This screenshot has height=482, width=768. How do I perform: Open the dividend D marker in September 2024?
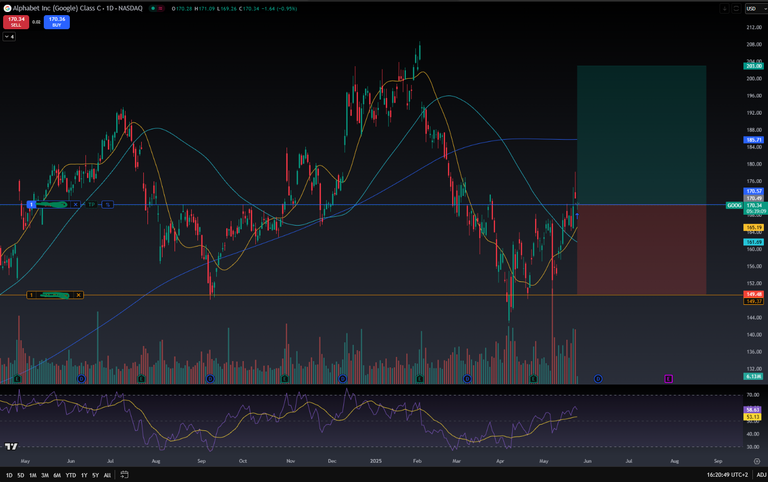pos(210,379)
